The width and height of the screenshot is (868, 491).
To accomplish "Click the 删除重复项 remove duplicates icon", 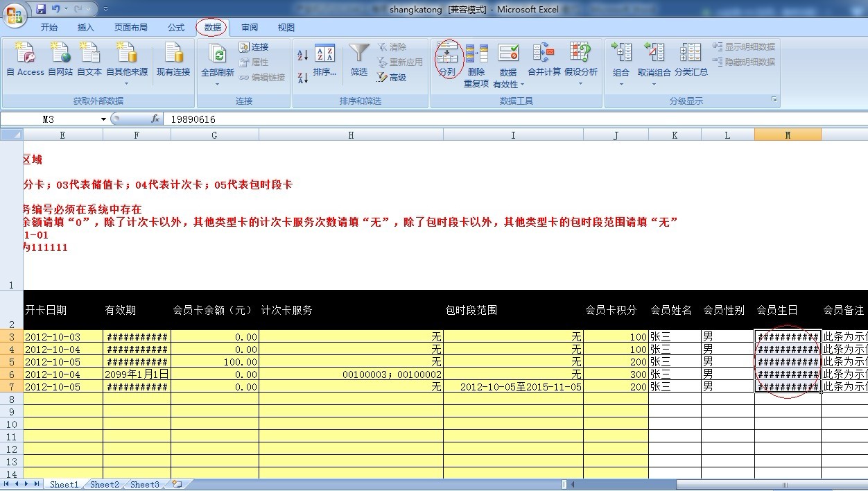I will tap(476, 54).
